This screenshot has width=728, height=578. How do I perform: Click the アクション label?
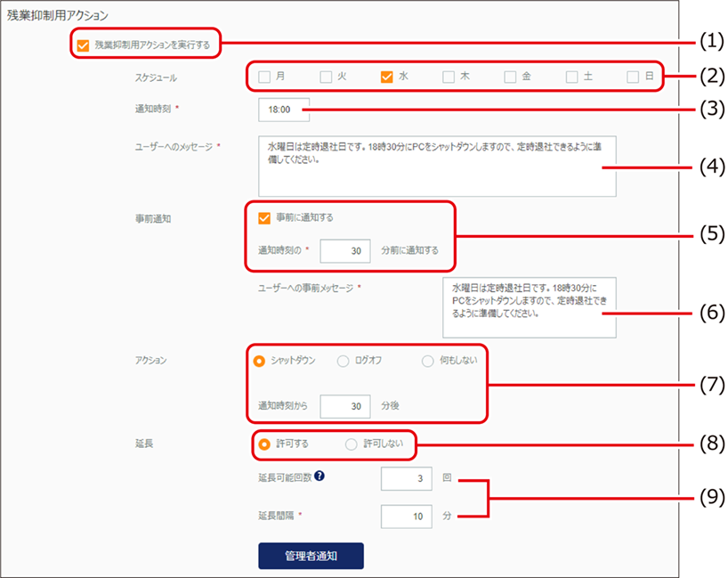(x=151, y=360)
